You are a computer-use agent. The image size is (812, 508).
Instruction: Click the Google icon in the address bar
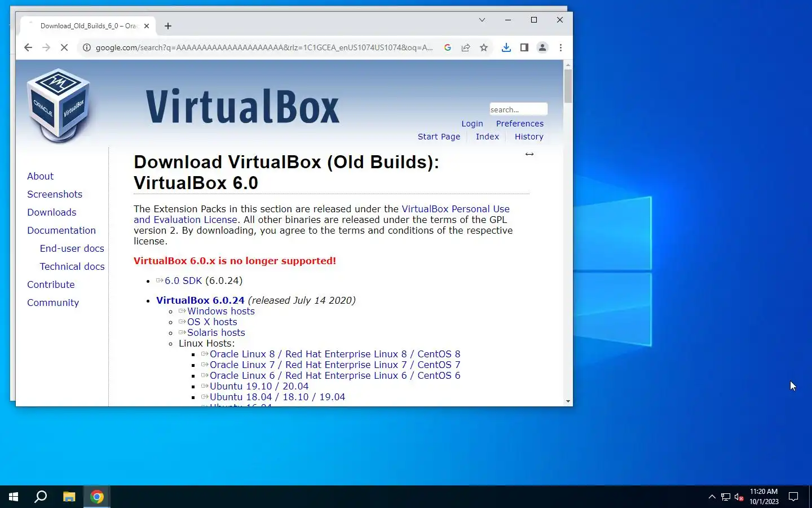(448, 47)
